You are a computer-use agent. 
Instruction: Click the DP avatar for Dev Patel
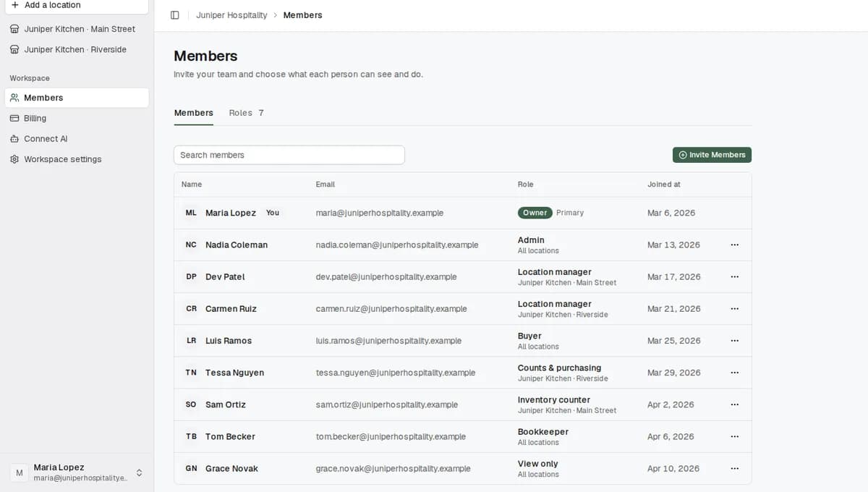[x=191, y=276]
